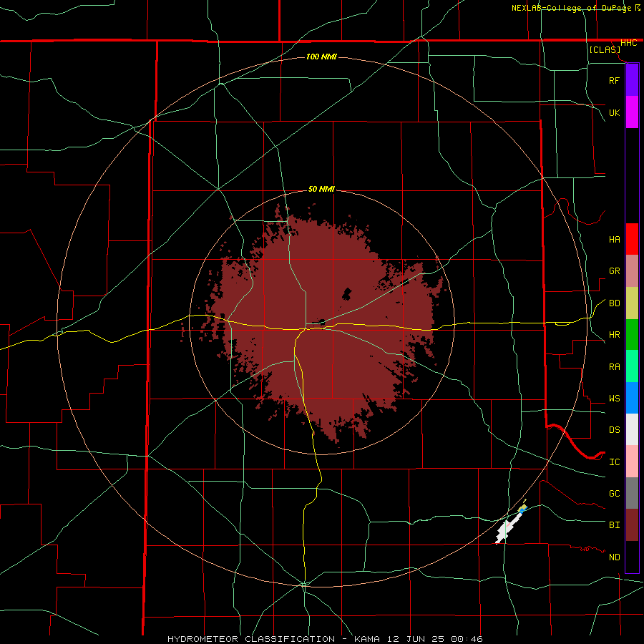Click the large brown biological echo blob

click(324, 324)
